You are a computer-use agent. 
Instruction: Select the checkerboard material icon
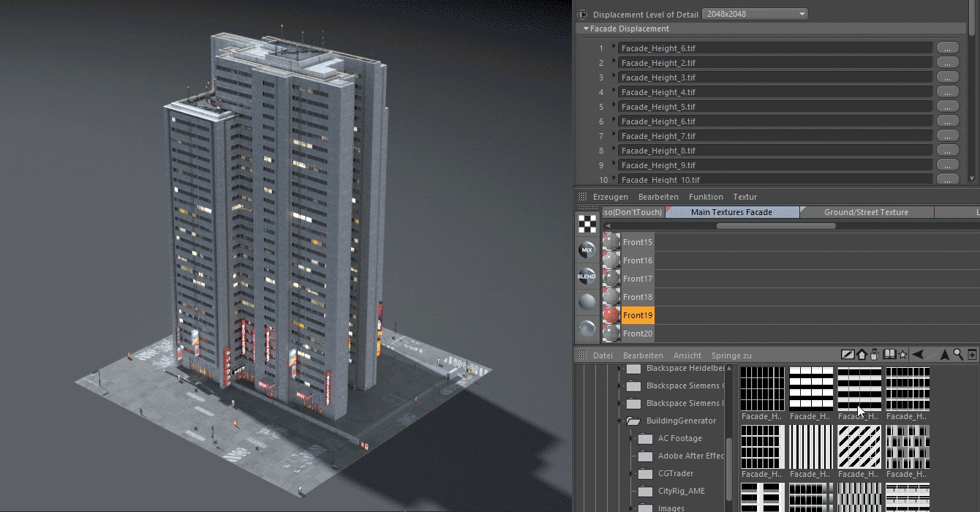(x=587, y=224)
